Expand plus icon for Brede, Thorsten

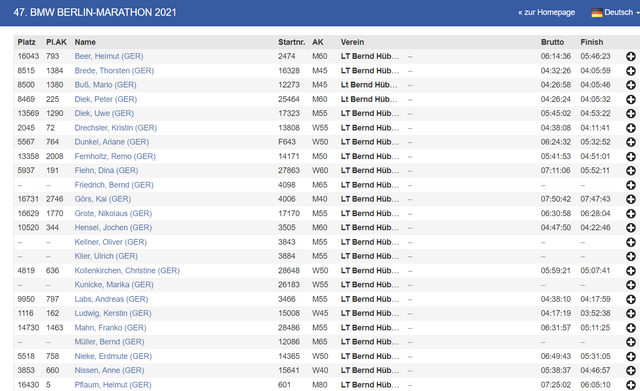[631, 71]
